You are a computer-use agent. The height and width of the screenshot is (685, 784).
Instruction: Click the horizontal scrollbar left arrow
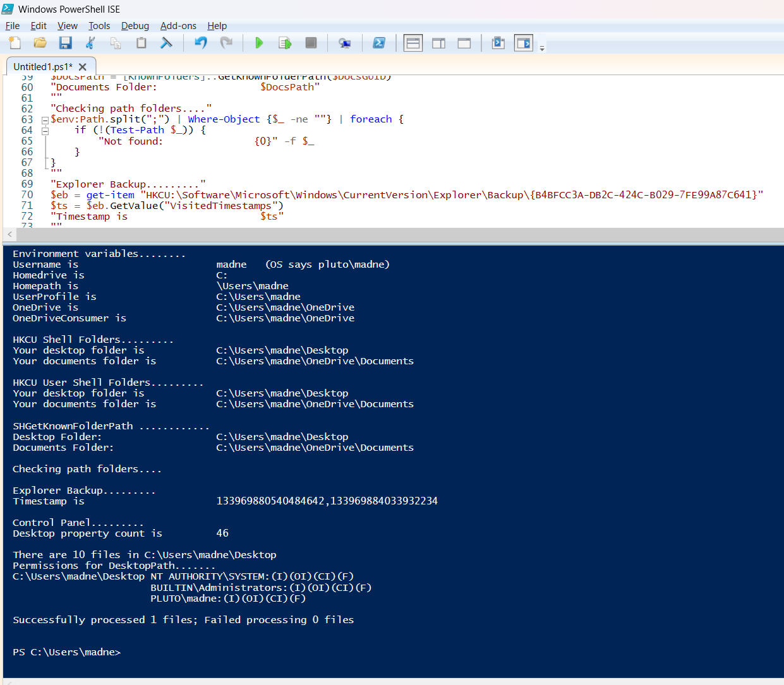tap(9, 234)
